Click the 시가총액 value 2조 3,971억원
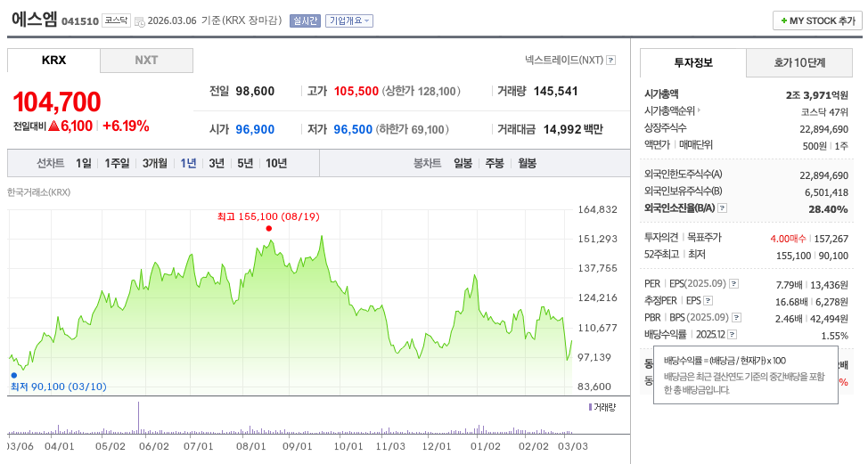Viewport: 868px width, 464px height. (x=816, y=95)
